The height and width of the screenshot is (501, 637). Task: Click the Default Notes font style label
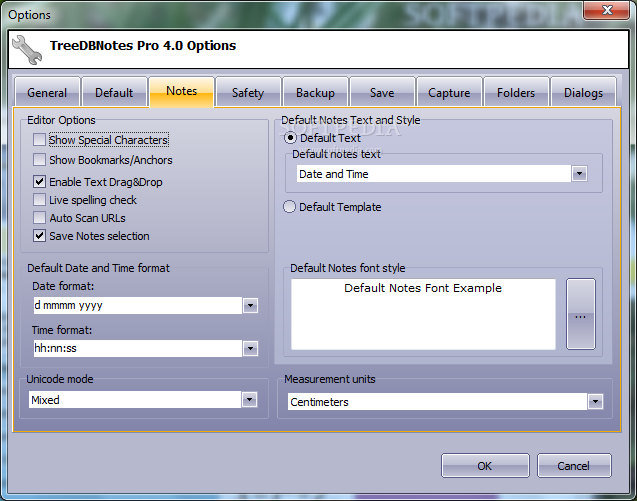tap(348, 268)
